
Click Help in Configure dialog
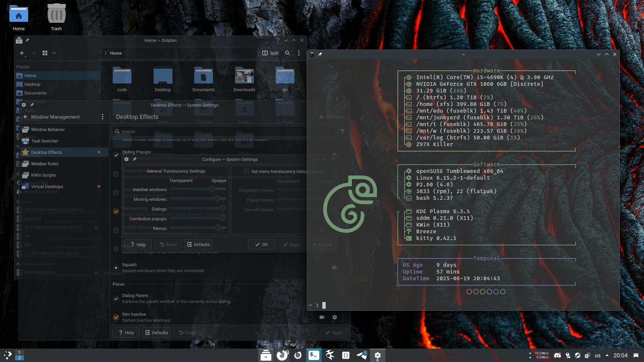pos(138,244)
